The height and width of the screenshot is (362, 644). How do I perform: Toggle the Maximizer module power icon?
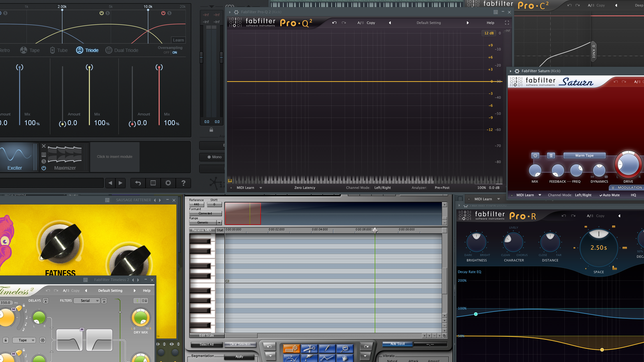pyautogui.click(x=44, y=168)
